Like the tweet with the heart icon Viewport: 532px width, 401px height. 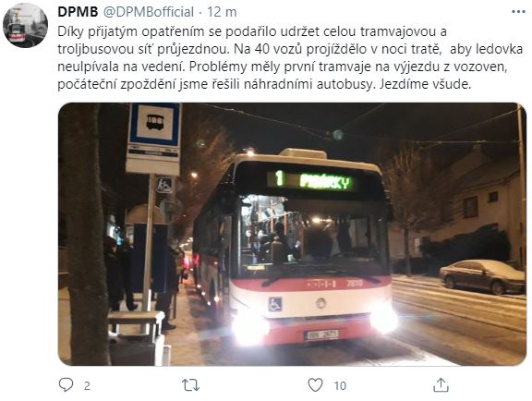pyautogui.click(x=315, y=385)
